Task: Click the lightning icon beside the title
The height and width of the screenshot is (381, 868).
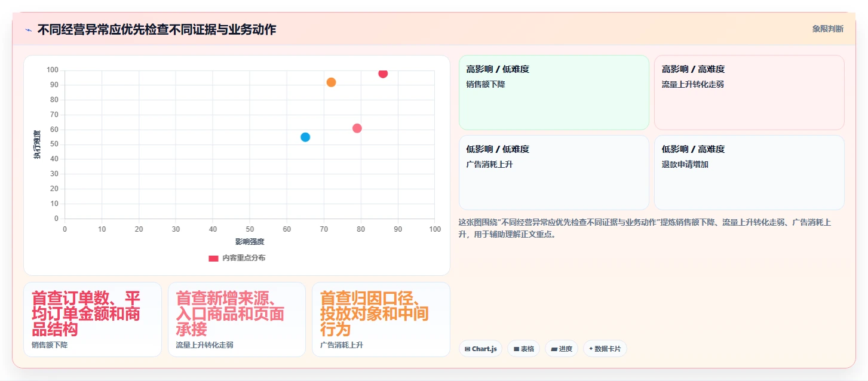Action: (x=28, y=30)
